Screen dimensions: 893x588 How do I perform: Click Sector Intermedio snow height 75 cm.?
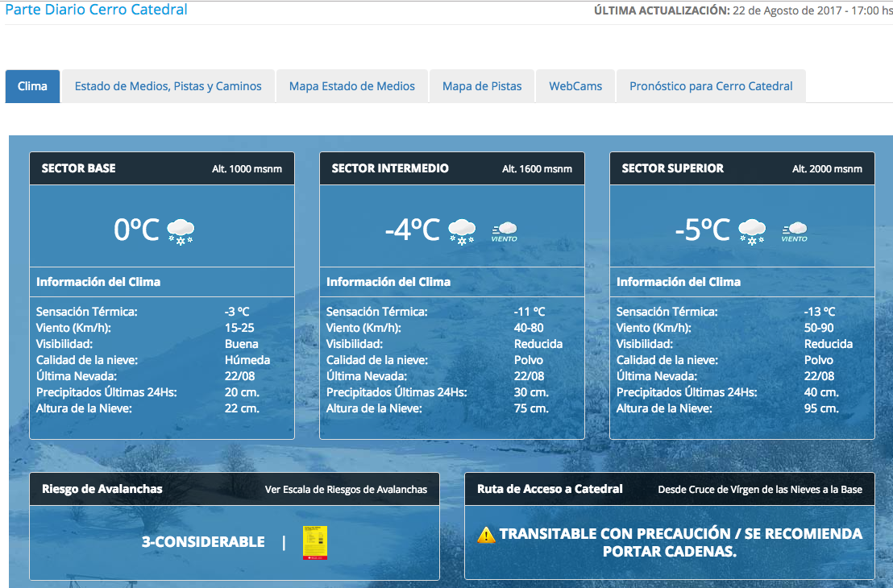pos(531,408)
